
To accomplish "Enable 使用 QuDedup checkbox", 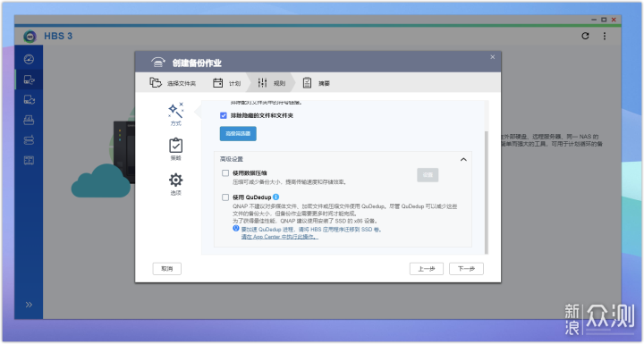I will point(225,197).
